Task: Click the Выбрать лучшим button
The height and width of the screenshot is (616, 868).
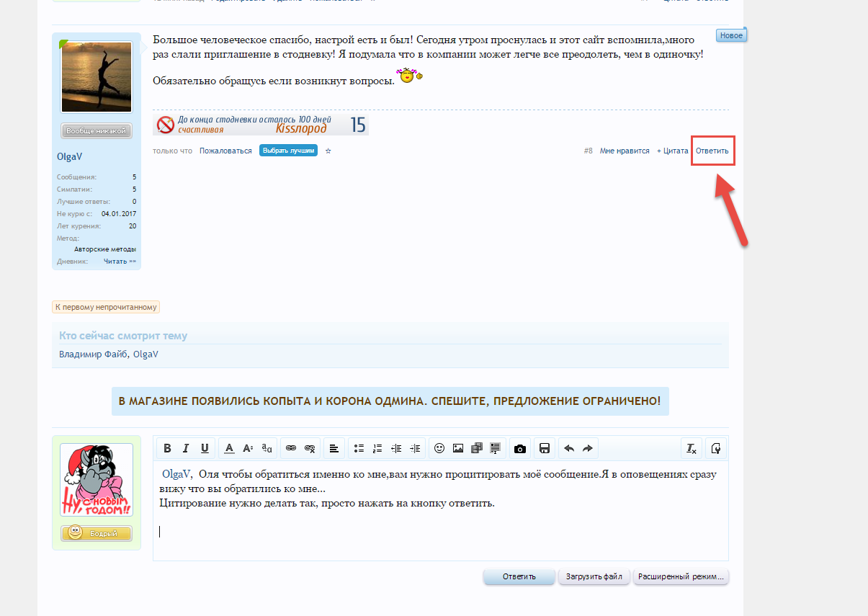Action: 288,151
